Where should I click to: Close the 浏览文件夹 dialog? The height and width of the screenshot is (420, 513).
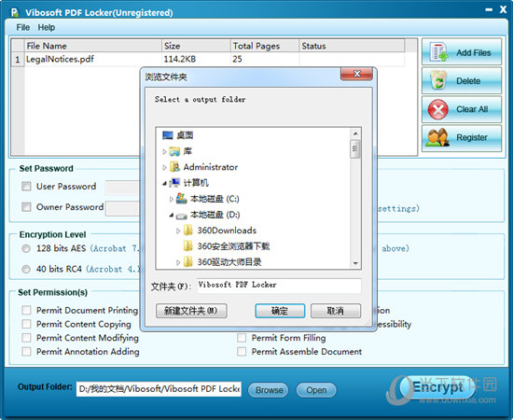[x=356, y=74]
